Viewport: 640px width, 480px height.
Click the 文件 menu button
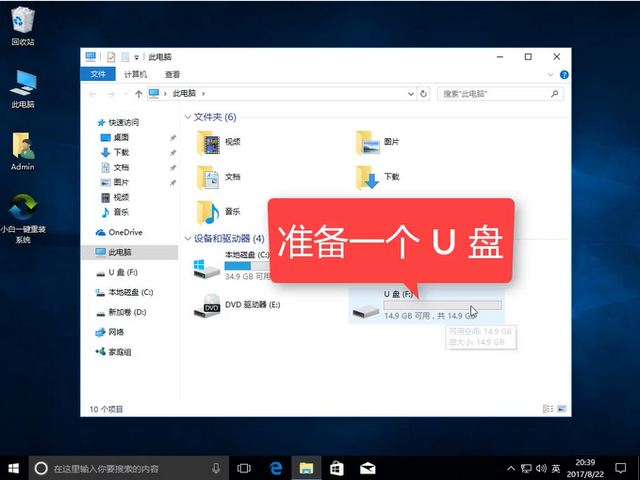point(98,74)
